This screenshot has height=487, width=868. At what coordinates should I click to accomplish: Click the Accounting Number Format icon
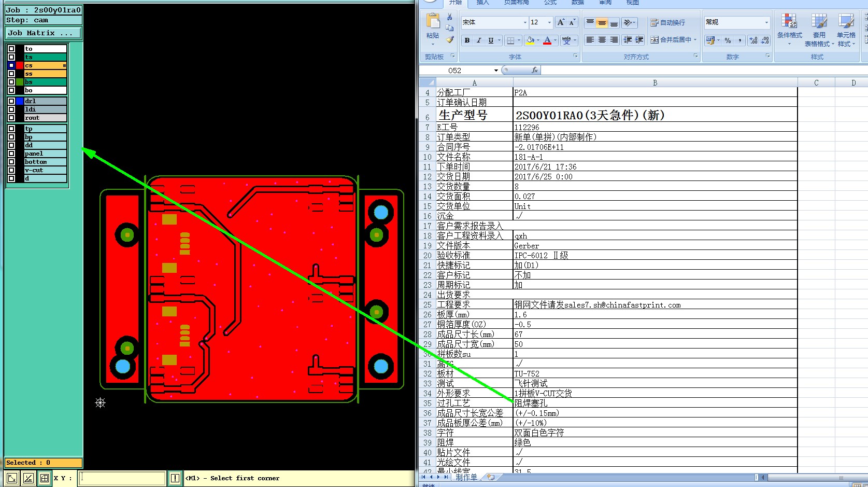pos(710,40)
